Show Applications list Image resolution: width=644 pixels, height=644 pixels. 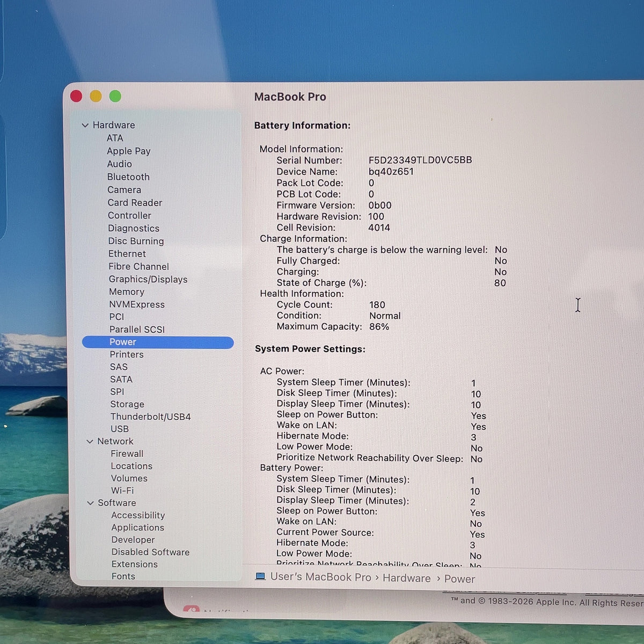pos(138,528)
